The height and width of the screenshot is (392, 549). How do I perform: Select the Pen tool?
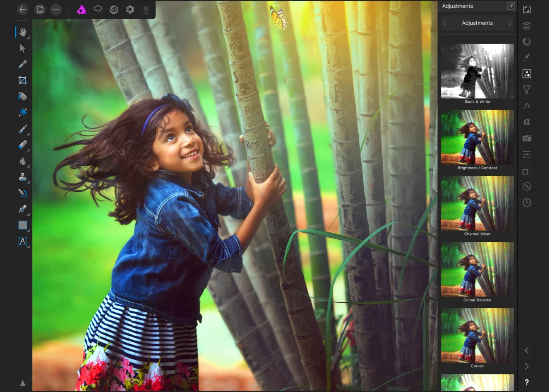click(23, 209)
